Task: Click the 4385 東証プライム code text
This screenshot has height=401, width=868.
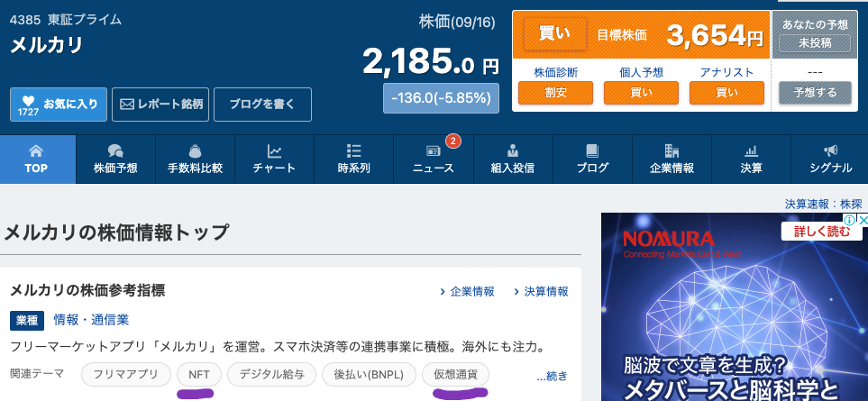Action: tap(66, 20)
